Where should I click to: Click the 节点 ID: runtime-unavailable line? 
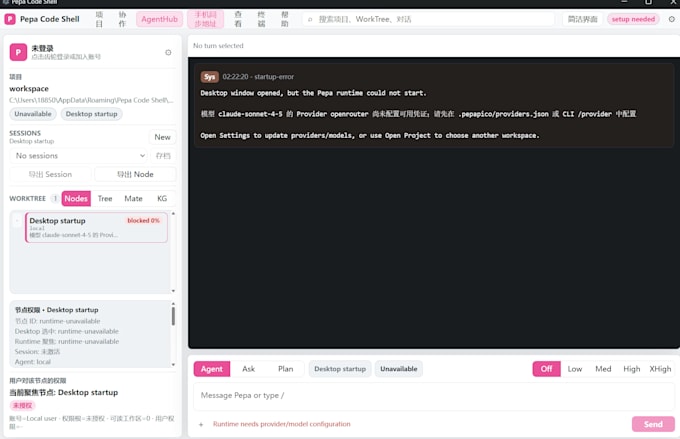point(58,321)
